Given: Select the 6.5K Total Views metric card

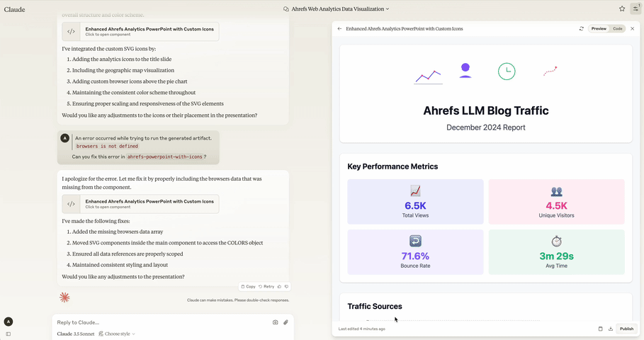Looking at the screenshot, I should click(415, 202).
